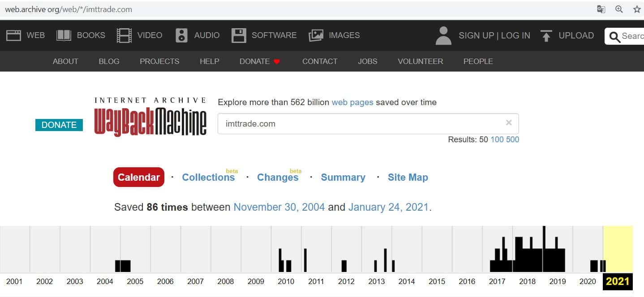Image resolution: width=644 pixels, height=297 pixels.
Task: Click the Upload arrow icon
Action: click(546, 36)
